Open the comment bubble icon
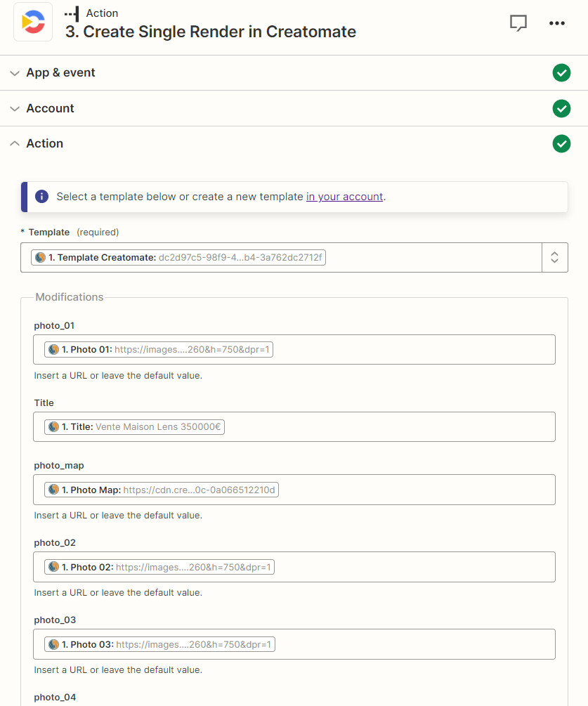This screenshot has width=588, height=706. [x=518, y=23]
